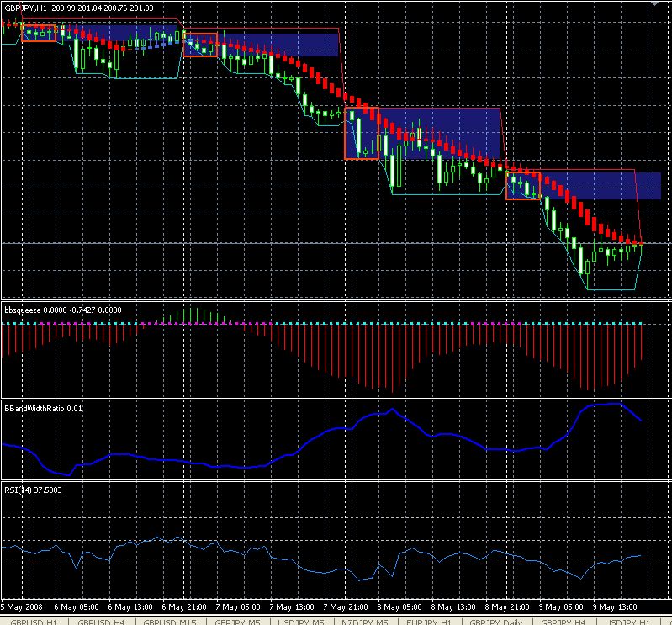Click the RSI(14) 37.5083 label

(x=33, y=490)
